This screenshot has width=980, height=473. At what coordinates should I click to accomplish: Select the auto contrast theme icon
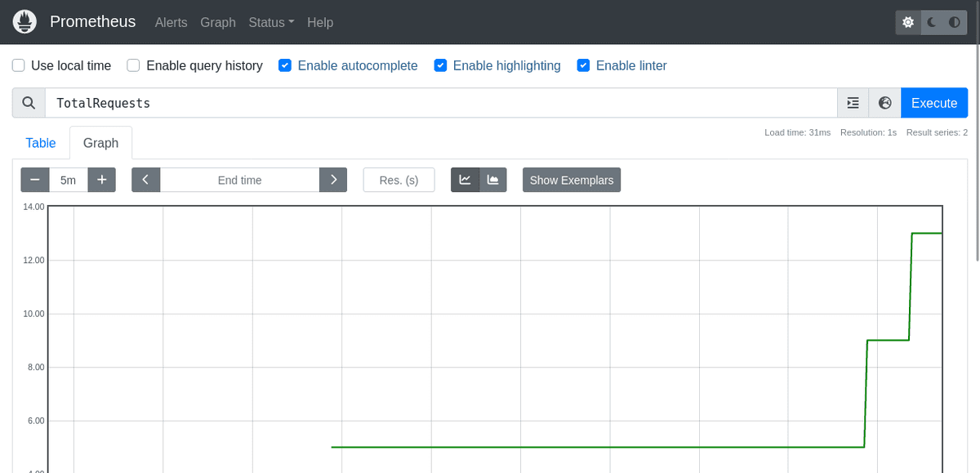click(x=954, y=23)
